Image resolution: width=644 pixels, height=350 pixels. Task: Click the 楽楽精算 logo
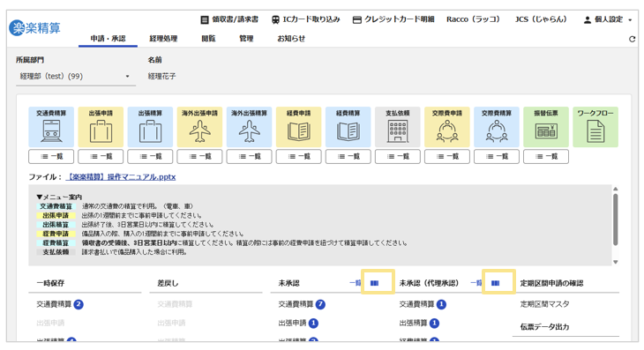pos(35,28)
